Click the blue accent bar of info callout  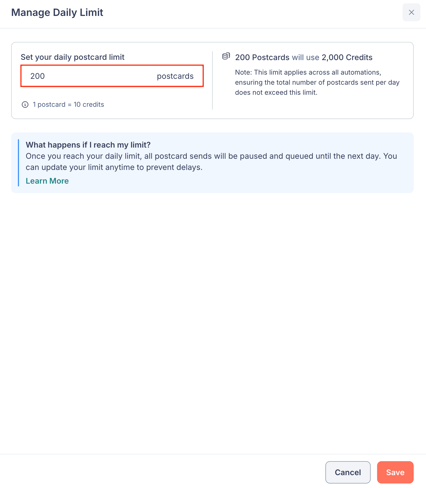point(18,163)
